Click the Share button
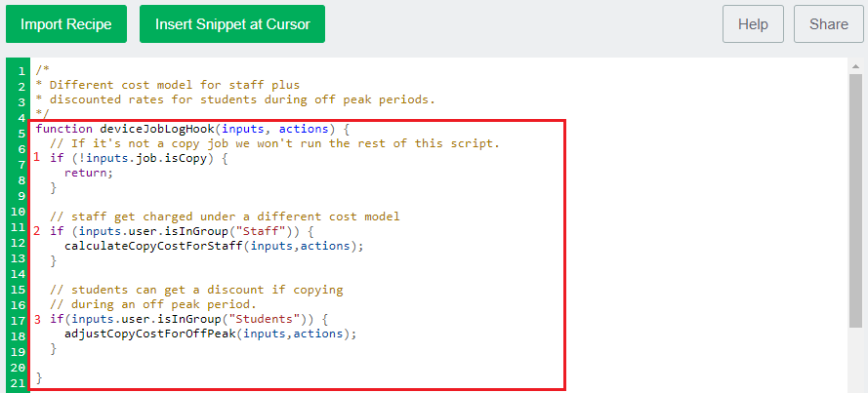Viewport: 868px width, 393px height. [x=829, y=24]
